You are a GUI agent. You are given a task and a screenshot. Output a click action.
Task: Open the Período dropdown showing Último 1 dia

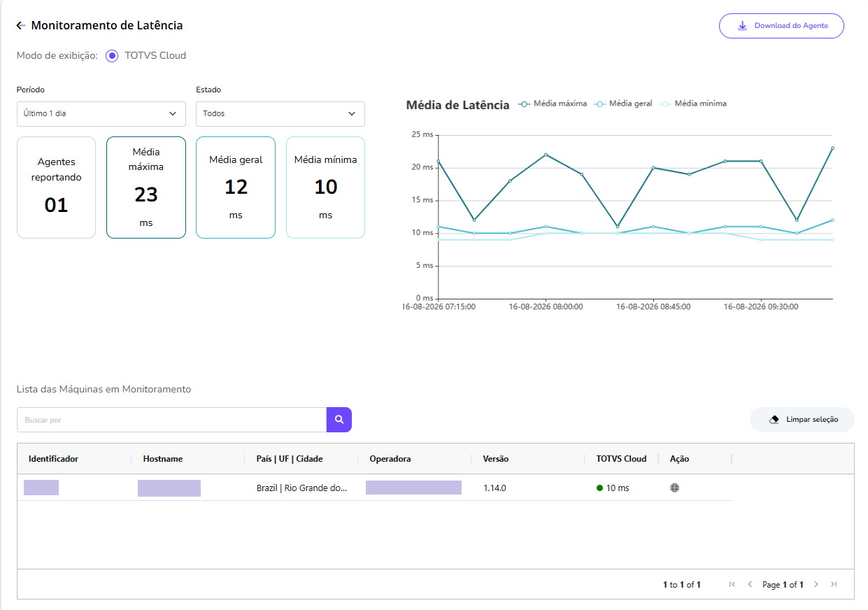101,113
